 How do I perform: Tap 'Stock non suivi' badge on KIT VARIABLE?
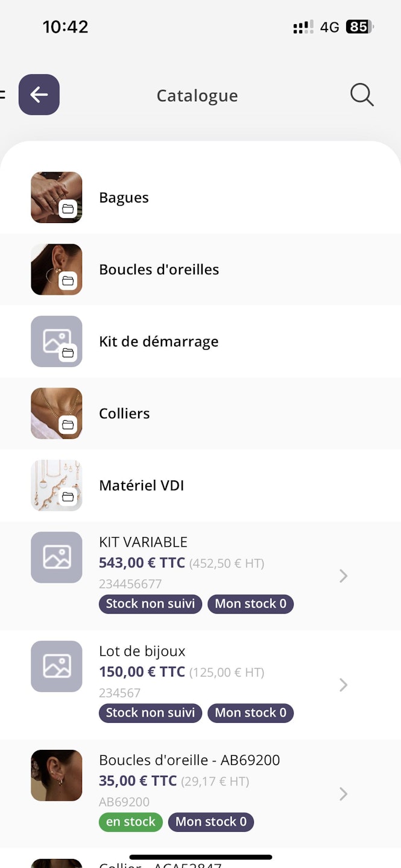[x=150, y=604]
